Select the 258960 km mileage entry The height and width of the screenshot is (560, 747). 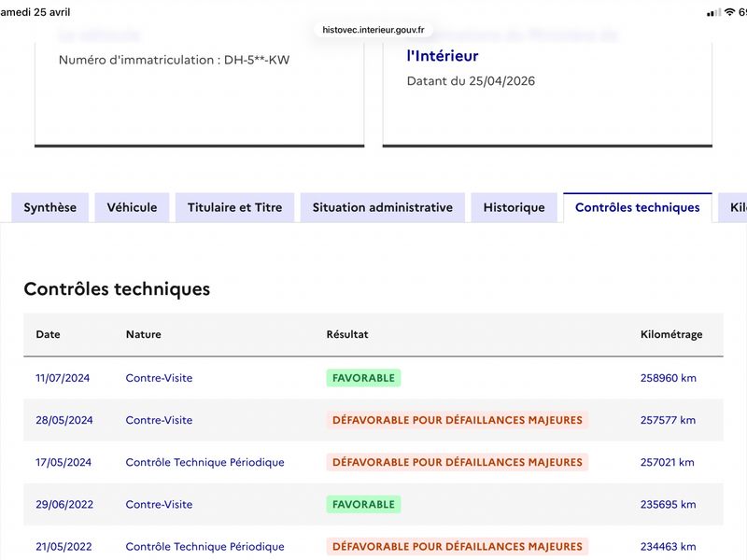668,378
